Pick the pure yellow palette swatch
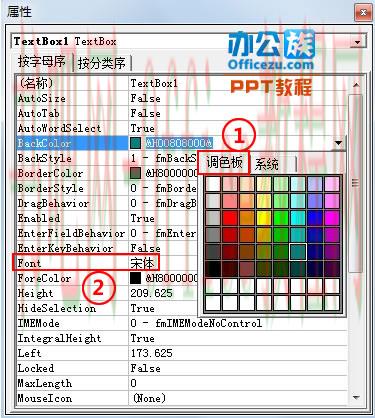The height and width of the screenshot is (418, 375). coord(264,218)
